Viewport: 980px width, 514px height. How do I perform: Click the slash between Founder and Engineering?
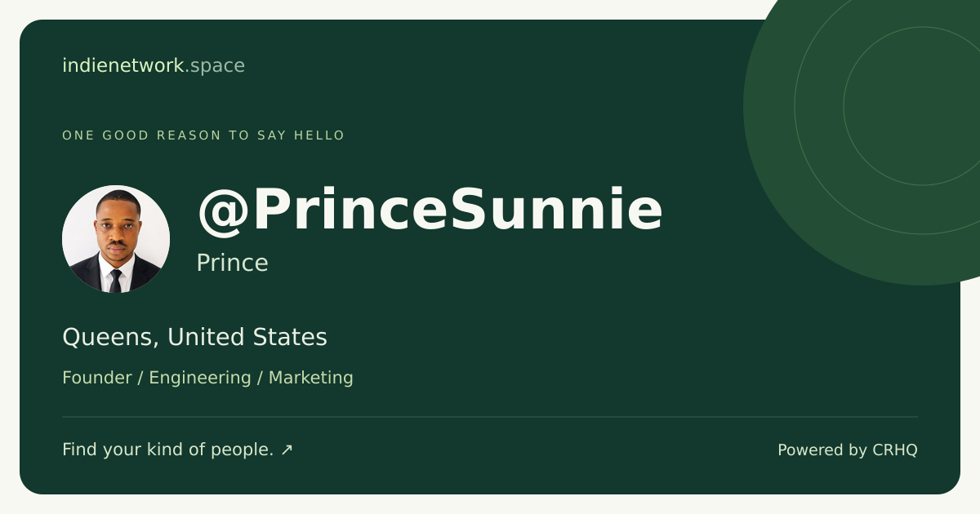(140, 378)
